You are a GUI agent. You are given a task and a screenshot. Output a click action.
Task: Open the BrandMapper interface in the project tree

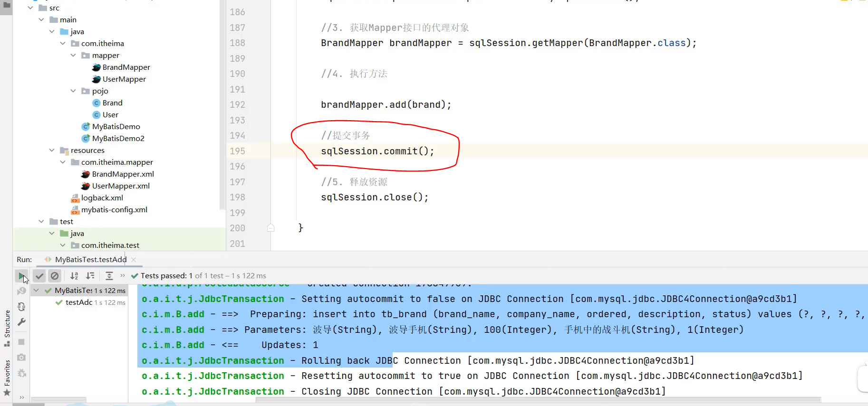point(126,67)
